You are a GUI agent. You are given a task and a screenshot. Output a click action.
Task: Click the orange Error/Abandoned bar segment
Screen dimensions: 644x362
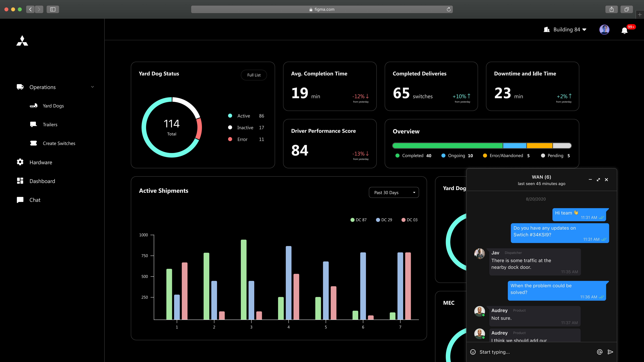tap(540, 146)
